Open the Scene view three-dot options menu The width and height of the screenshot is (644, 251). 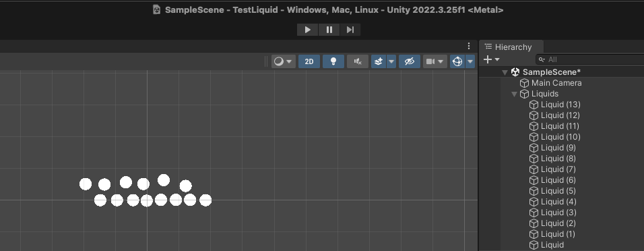pos(469,46)
